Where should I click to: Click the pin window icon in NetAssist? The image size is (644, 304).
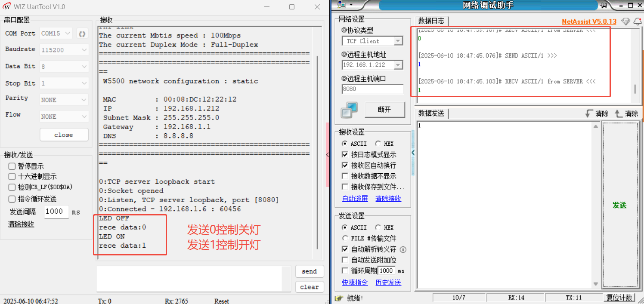[604, 5]
